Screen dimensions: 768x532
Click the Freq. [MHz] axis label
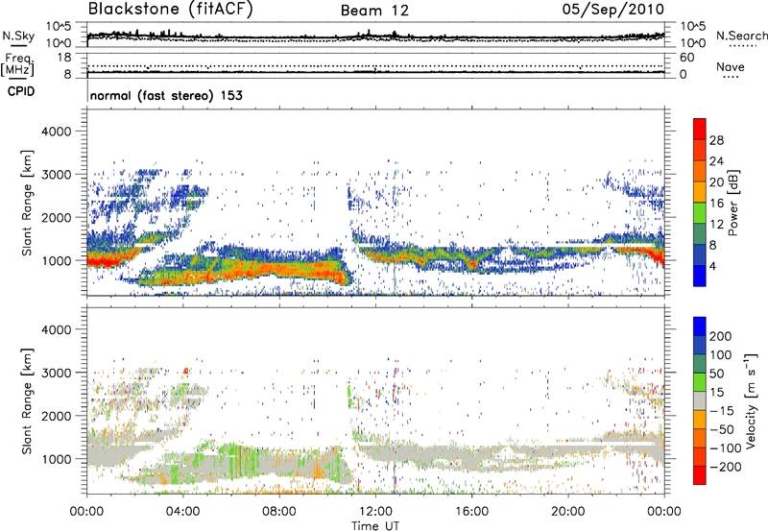[18, 65]
